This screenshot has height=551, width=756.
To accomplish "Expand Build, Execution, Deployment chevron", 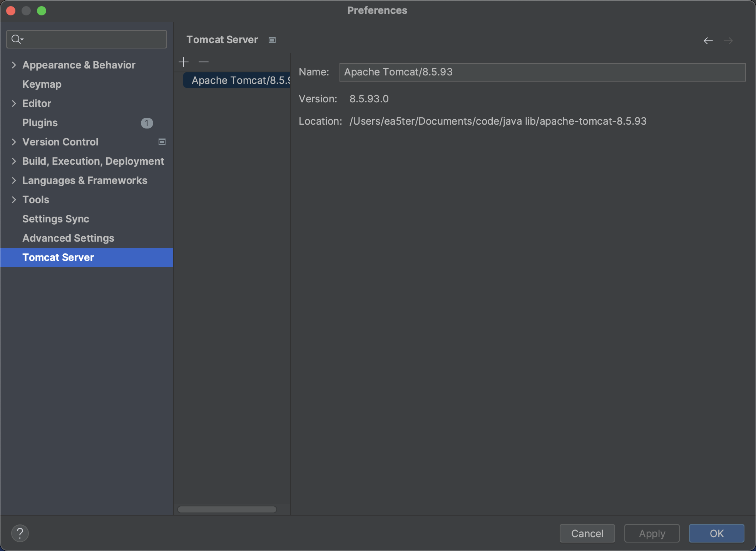I will pyautogui.click(x=14, y=161).
